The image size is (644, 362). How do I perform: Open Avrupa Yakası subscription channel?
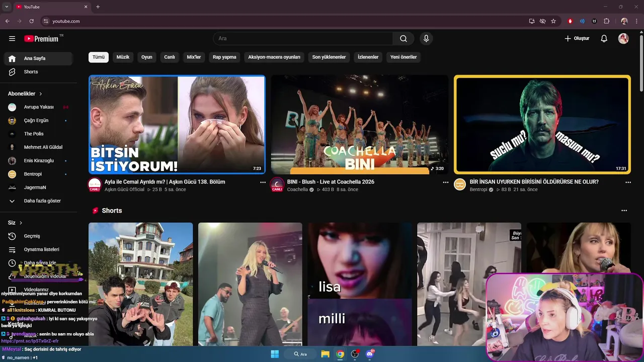click(38, 107)
